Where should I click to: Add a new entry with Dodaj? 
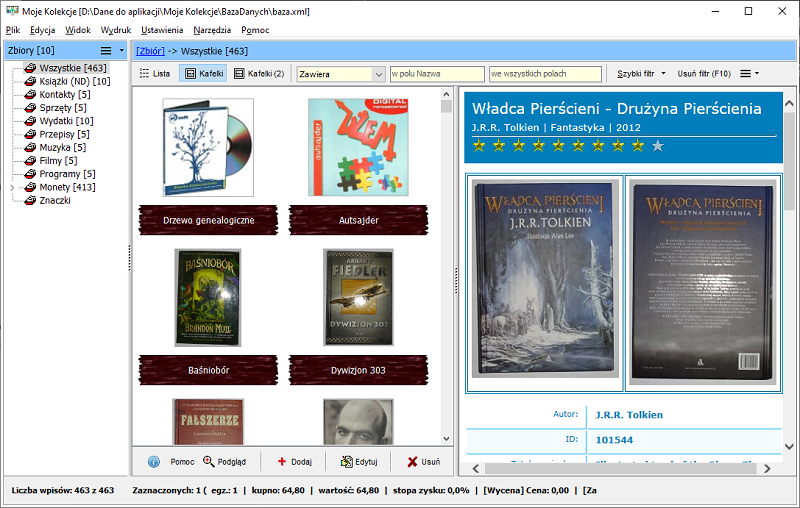pyautogui.click(x=294, y=462)
